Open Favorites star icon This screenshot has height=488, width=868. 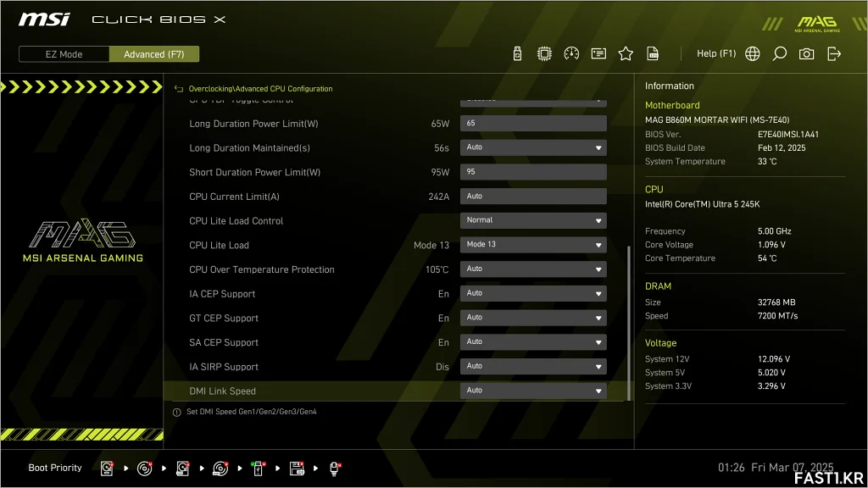626,53
